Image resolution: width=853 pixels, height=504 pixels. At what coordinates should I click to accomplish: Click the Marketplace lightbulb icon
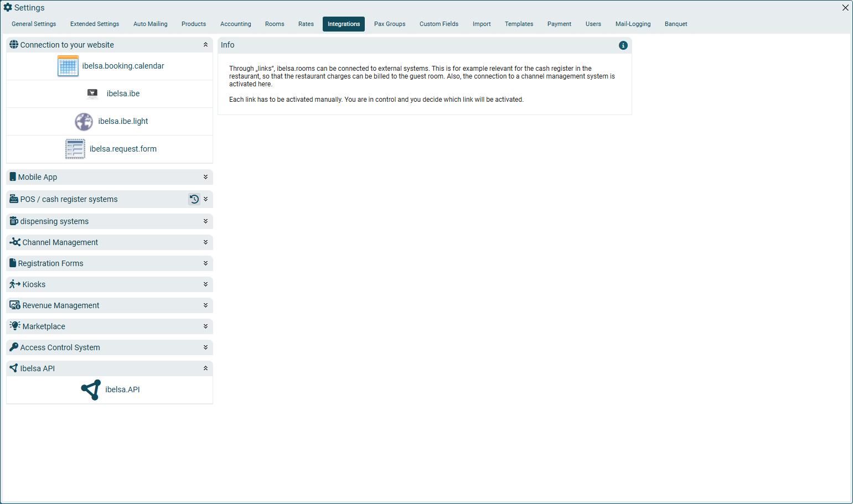coord(15,326)
